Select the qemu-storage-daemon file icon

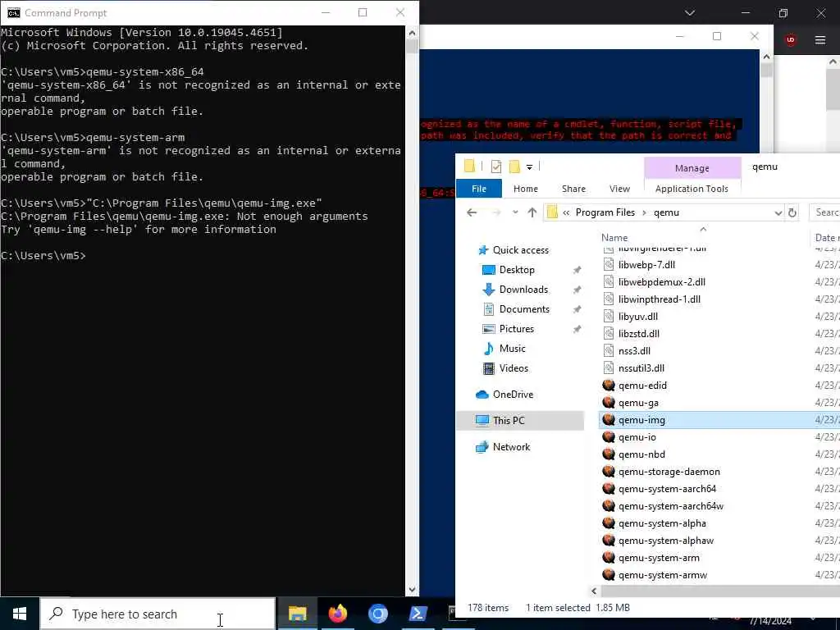pos(608,472)
